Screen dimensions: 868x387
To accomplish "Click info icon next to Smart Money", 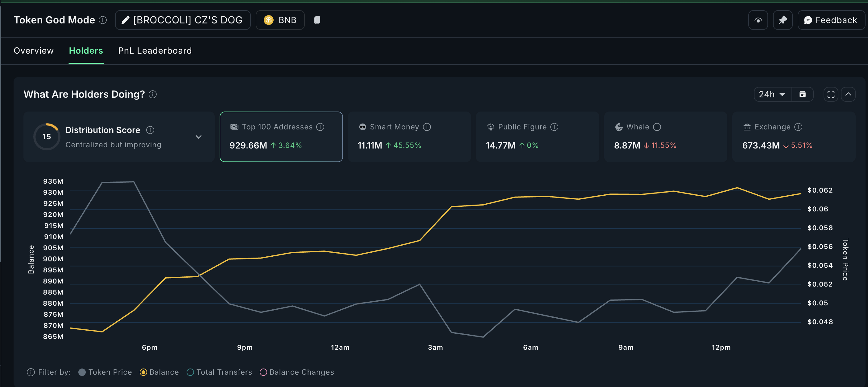I will (x=427, y=127).
